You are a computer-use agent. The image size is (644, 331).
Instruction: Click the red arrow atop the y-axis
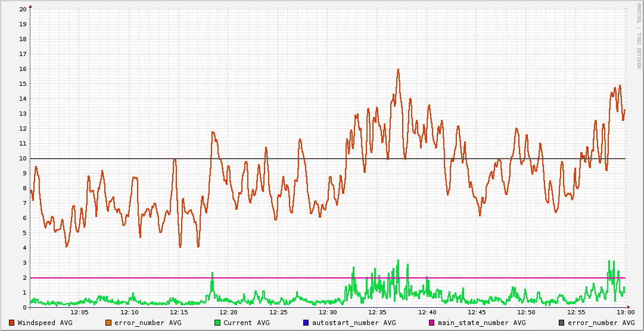pyautogui.click(x=30, y=6)
